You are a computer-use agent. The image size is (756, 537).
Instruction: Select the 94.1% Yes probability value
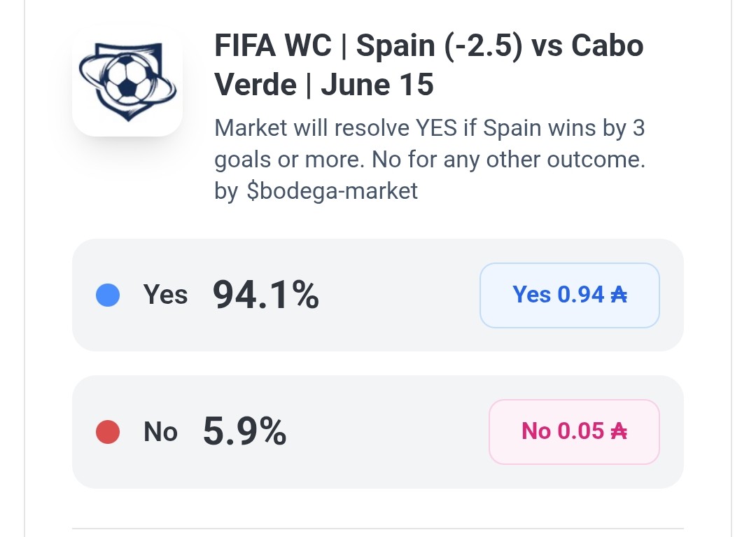[266, 295]
